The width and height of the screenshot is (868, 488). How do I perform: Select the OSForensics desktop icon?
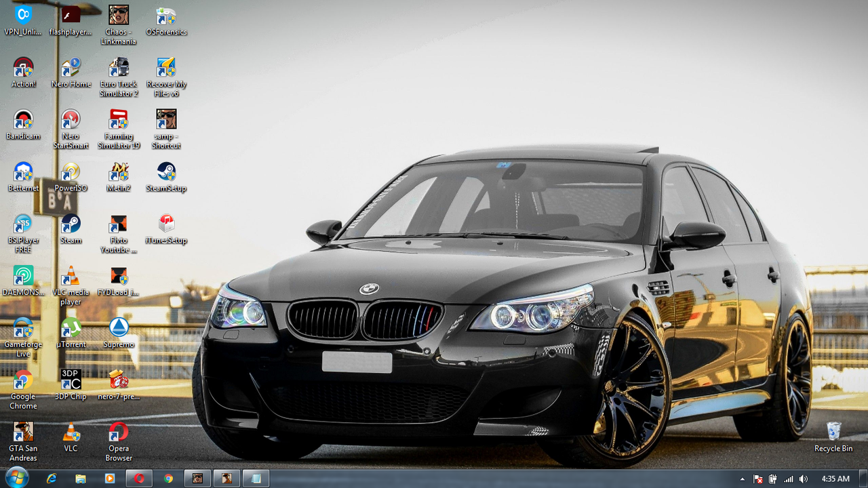point(166,20)
